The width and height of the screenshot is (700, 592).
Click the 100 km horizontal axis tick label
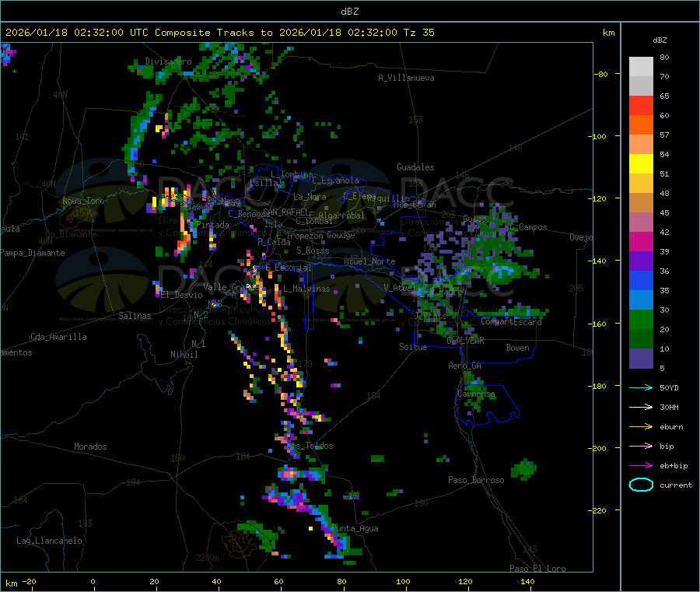(403, 581)
